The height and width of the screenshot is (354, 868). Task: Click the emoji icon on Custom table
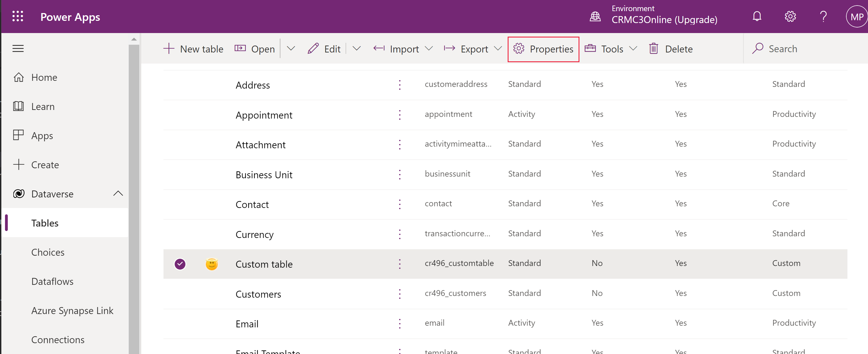(x=212, y=263)
